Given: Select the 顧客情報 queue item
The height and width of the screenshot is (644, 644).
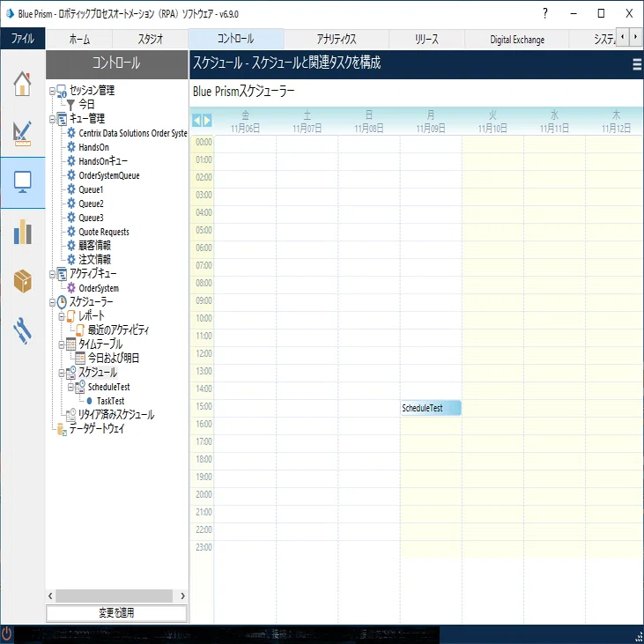Looking at the screenshot, I should (94, 246).
